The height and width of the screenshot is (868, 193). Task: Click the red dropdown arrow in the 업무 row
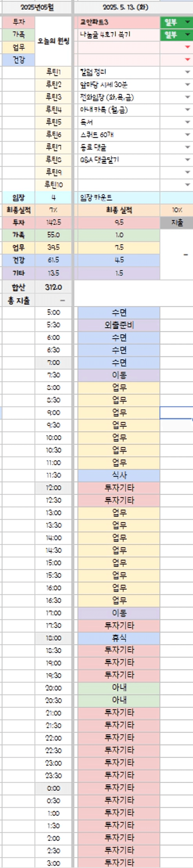pos(188,47)
